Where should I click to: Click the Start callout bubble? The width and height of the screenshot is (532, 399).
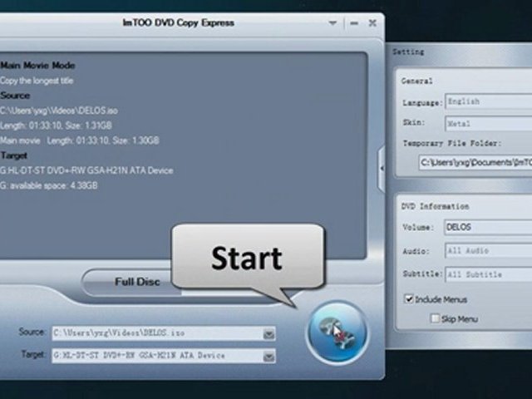tap(247, 257)
